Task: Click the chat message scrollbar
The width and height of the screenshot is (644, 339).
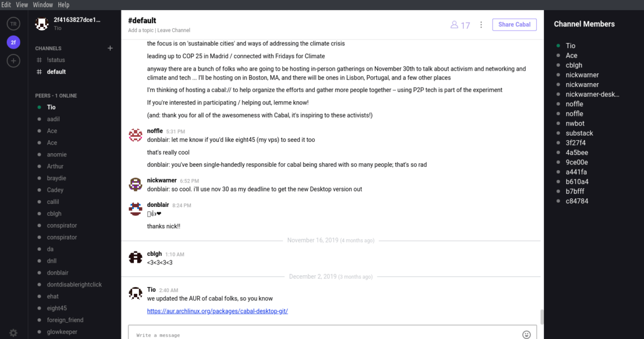Action: point(542,316)
